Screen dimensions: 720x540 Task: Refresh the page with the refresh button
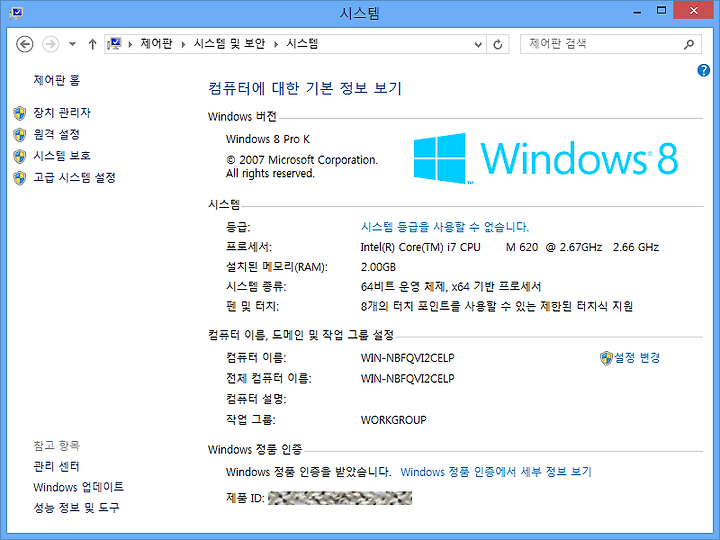(x=498, y=45)
